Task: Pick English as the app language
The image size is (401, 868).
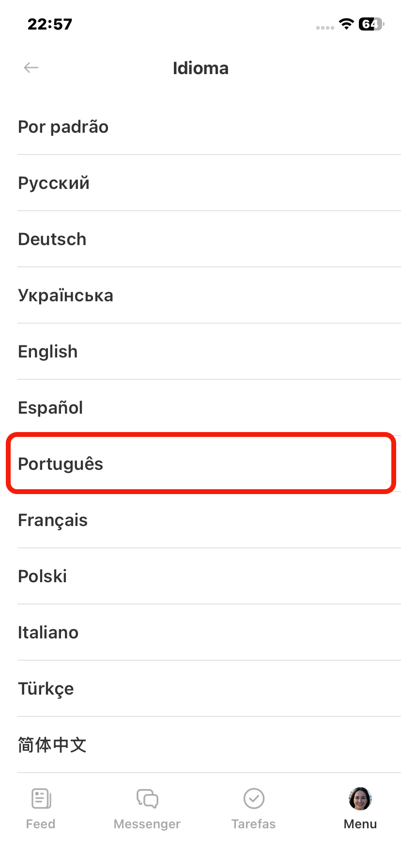Action: (x=48, y=352)
